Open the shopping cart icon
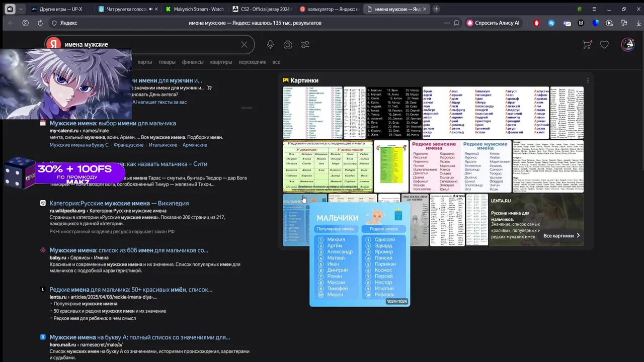 (x=587, y=45)
